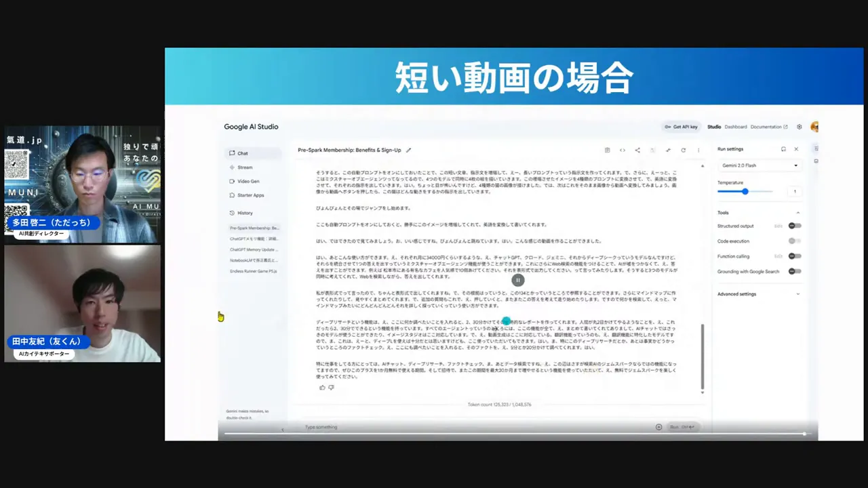Click the refresh icon above the conversation

coord(683,150)
